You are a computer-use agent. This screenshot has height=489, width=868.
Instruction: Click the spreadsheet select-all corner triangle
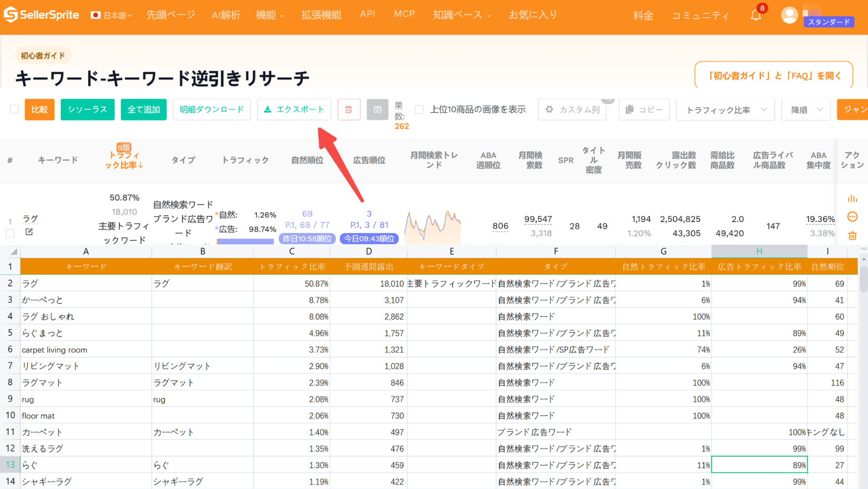click(x=13, y=252)
